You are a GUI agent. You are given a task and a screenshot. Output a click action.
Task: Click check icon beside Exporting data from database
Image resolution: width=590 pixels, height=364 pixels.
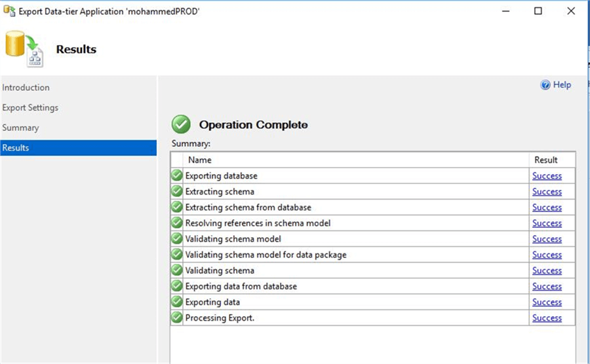coord(176,286)
